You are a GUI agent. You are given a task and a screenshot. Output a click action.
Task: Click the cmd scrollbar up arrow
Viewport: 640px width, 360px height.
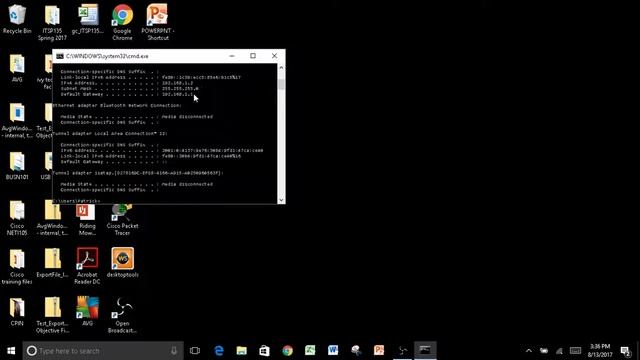[281, 67]
